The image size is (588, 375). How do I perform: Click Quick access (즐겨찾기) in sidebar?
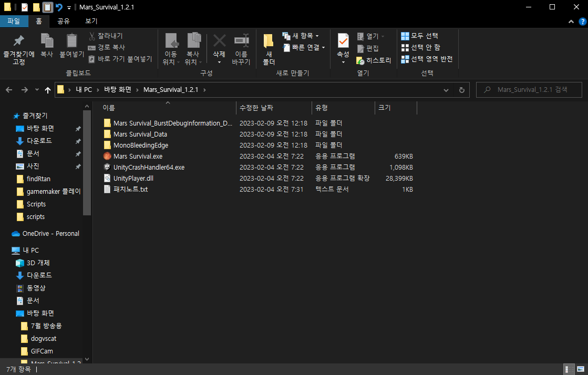(x=35, y=116)
